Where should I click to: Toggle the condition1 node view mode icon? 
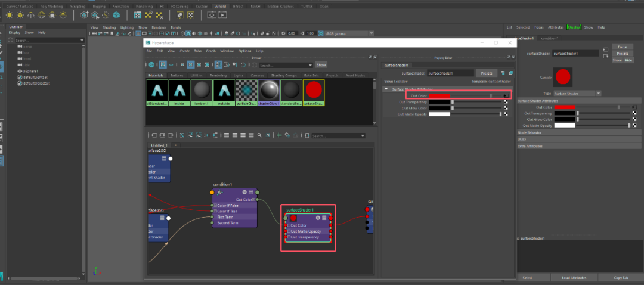pyautogui.click(x=251, y=192)
